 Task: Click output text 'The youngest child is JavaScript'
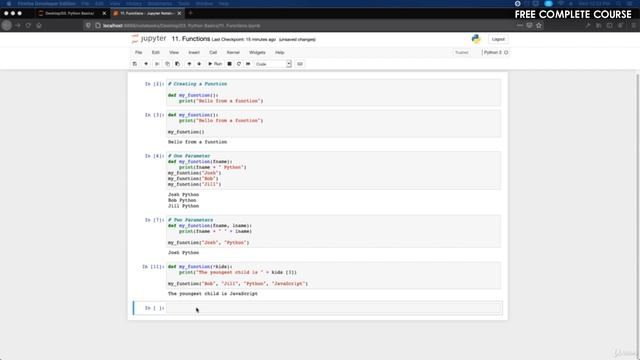point(213,293)
